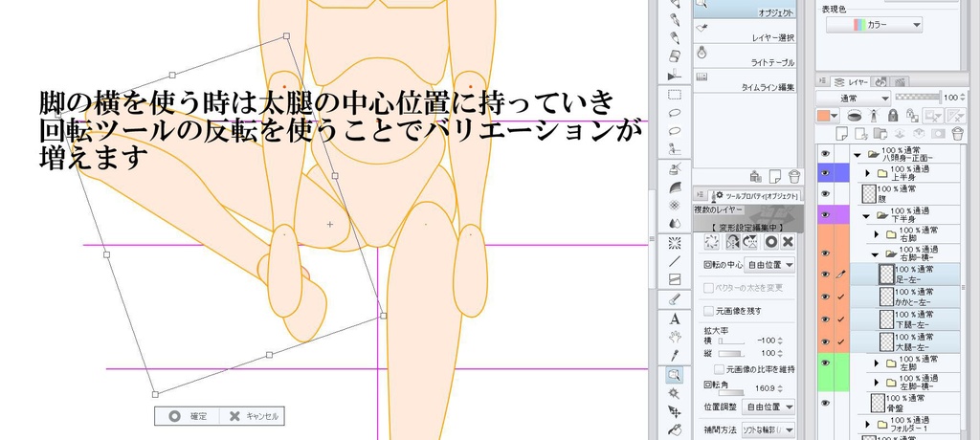This screenshot has width=980, height=440.
Task: Open the 位置調整 自由位置 dropdown
Action: (768, 407)
